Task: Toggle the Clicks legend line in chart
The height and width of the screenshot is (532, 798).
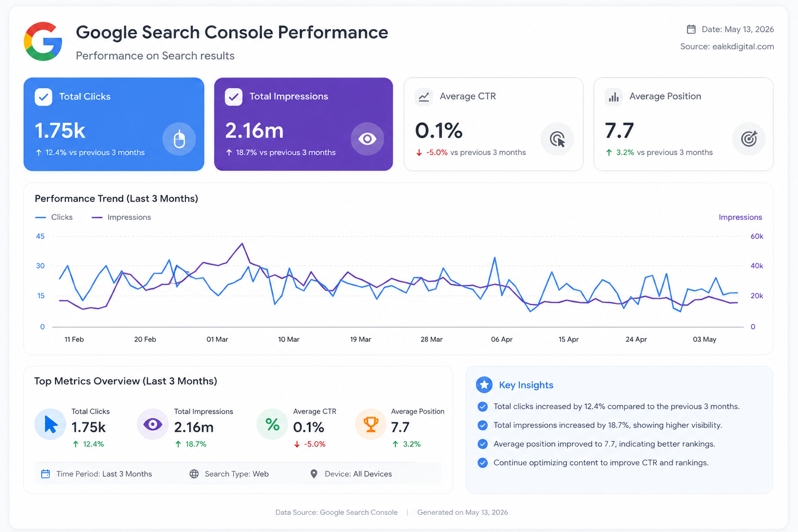Action: click(54, 217)
